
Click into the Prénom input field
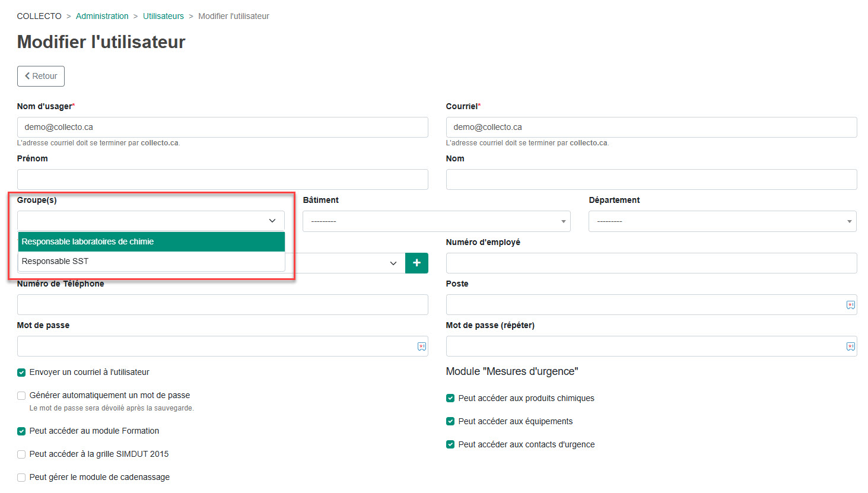[222, 179]
